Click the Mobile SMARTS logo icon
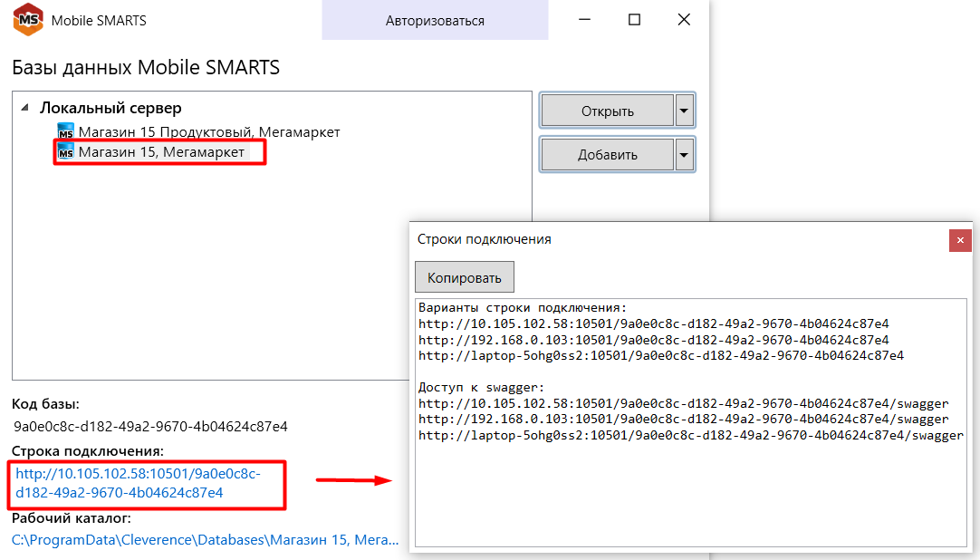 tap(28, 19)
